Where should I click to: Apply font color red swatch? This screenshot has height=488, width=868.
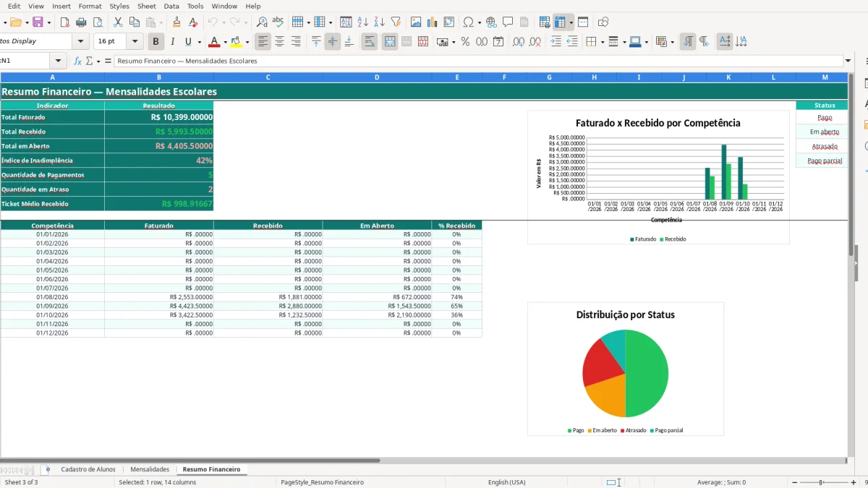pos(214,42)
